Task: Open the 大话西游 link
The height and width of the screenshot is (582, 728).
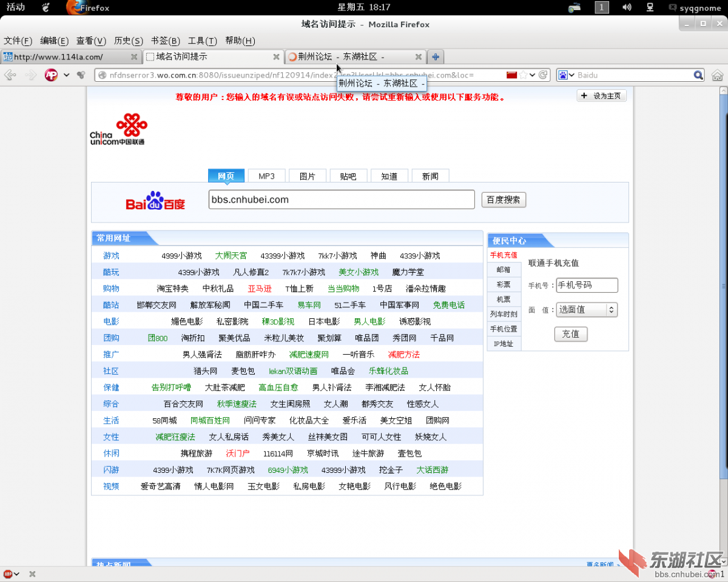Action: pos(433,470)
